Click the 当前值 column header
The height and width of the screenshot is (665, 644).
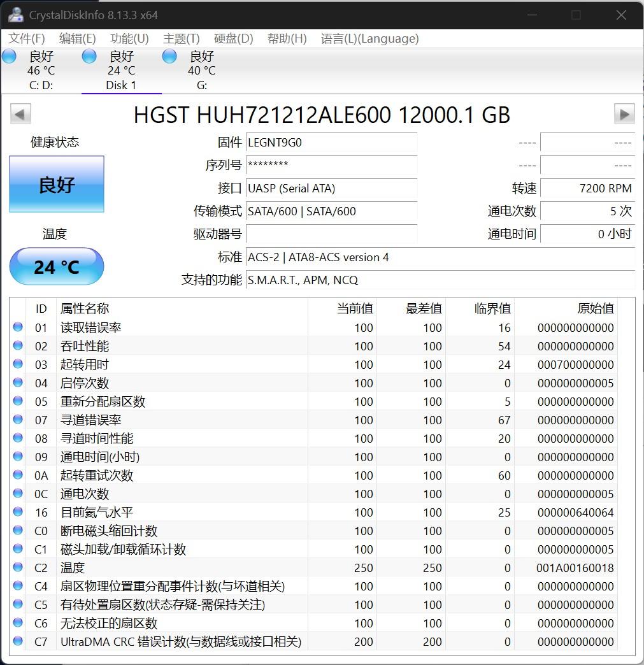(x=342, y=308)
